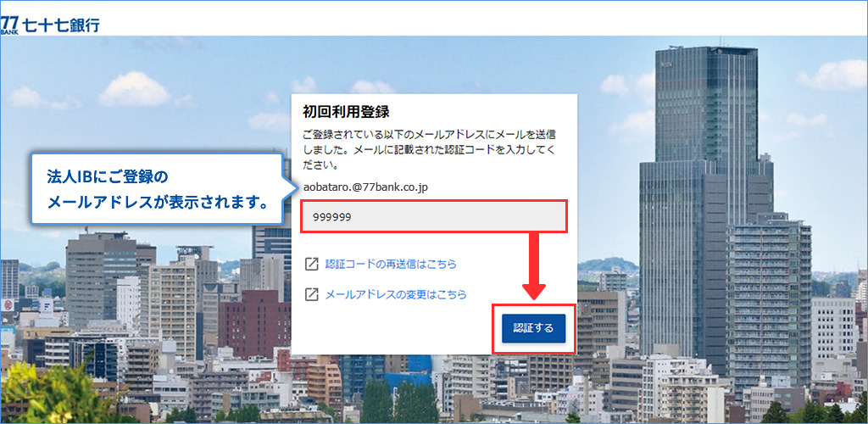Click the 初回利用登録 heading
The height and width of the screenshot is (424, 868).
(346, 112)
